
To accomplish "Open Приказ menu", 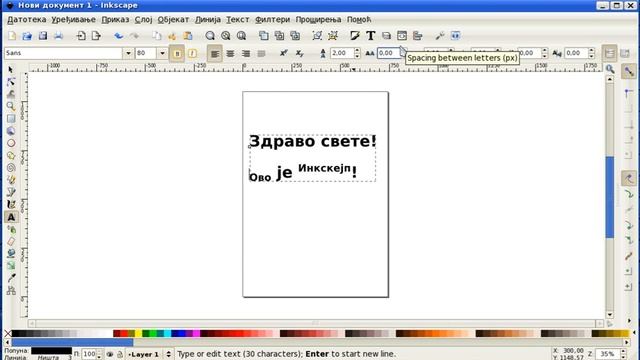I will click(x=116, y=19).
